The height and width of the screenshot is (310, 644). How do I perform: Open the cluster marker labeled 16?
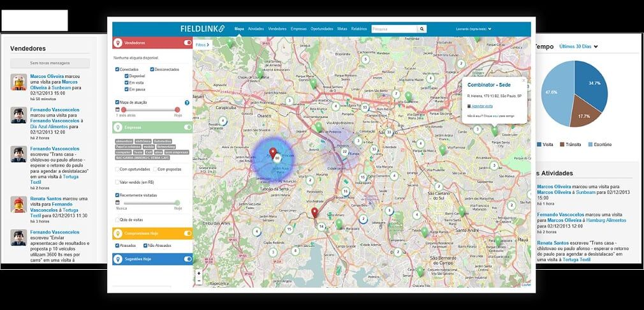[x=346, y=192]
